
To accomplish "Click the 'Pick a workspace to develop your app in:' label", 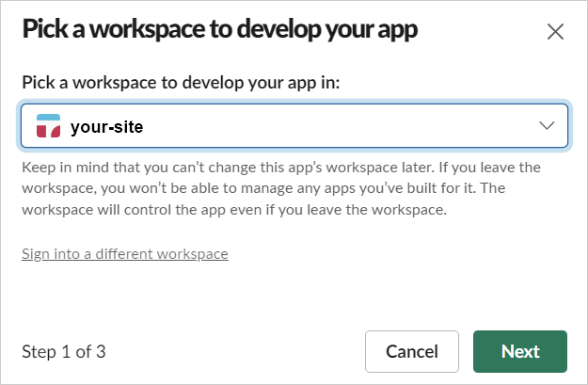I will (x=180, y=82).
